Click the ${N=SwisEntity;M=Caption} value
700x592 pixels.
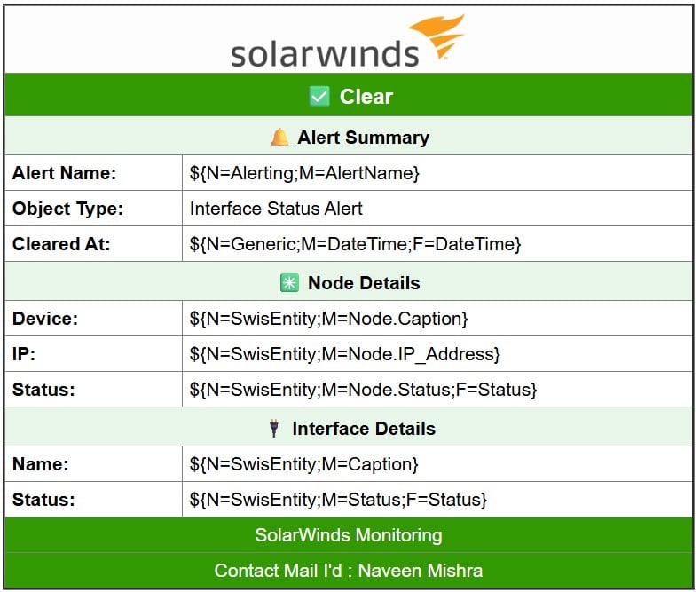click(303, 464)
